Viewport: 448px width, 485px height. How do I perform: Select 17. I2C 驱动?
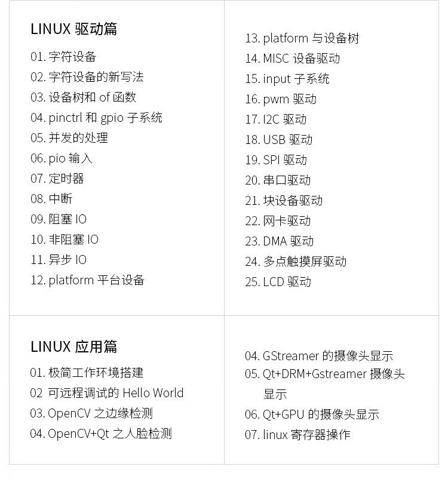[x=275, y=119]
